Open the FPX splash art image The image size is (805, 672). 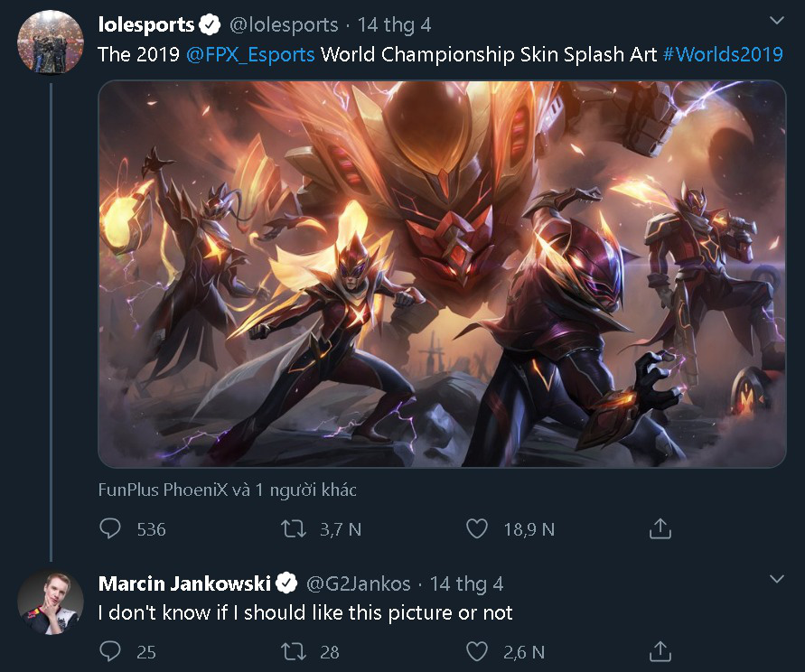442,274
